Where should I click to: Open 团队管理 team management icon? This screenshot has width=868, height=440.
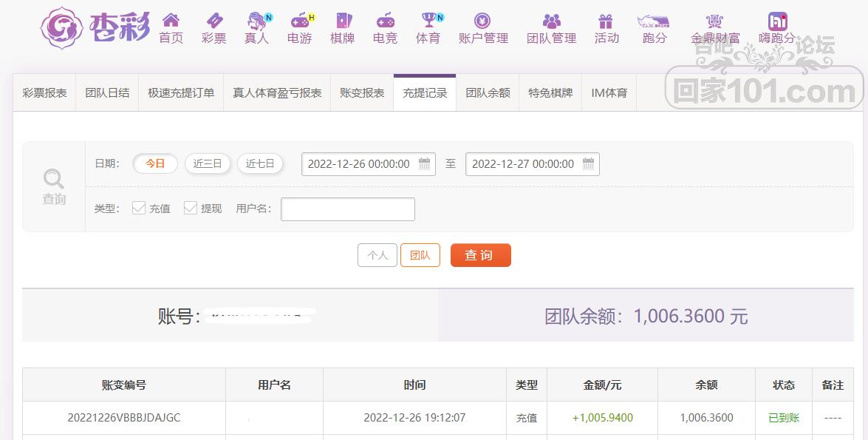(x=551, y=21)
